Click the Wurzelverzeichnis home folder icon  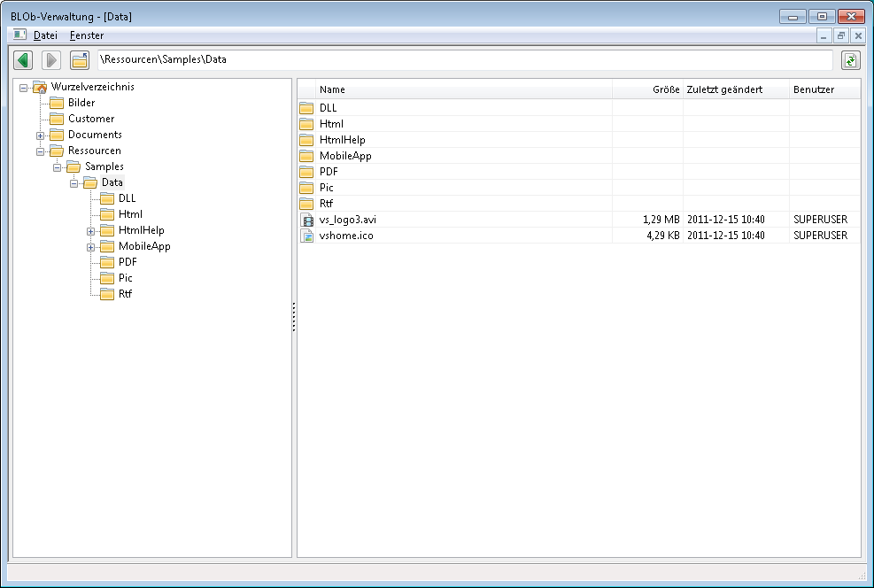[x=40, y=87]
